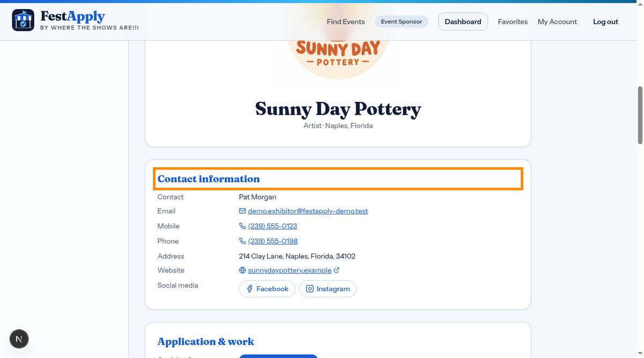Open My Account page
Image resolution: width=644 pixels, height=358 pixels.
pyautogui.click(x=557, y=22)
